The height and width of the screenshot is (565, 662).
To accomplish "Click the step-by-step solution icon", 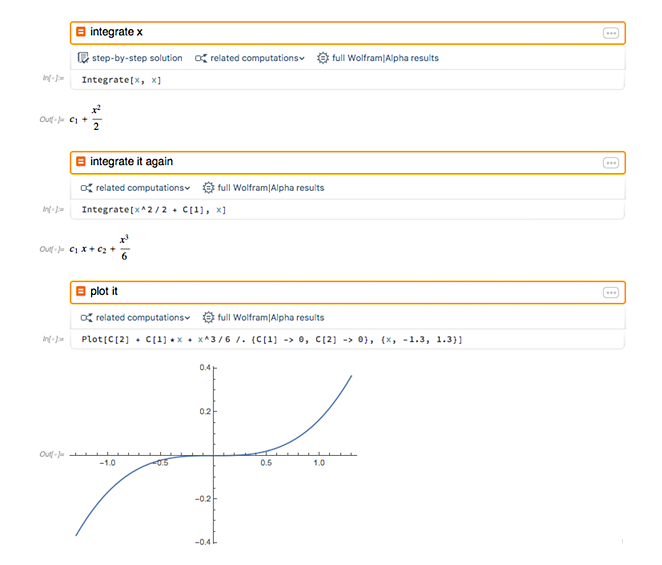I will [84, 58].
